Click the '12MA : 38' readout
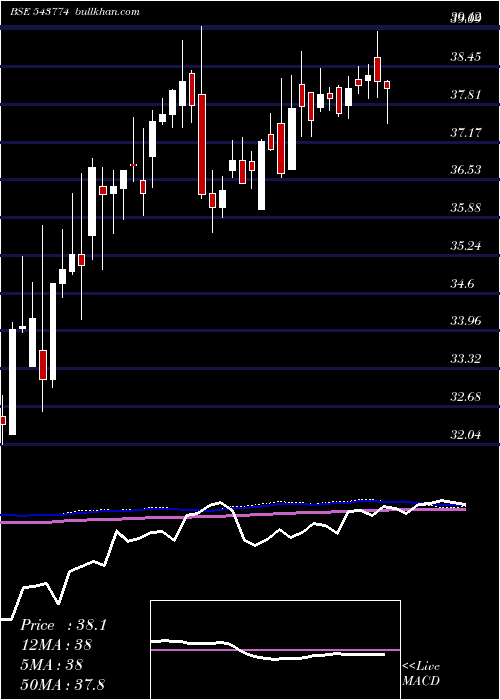This screenshot has width=500, height=700. [56, 645]
